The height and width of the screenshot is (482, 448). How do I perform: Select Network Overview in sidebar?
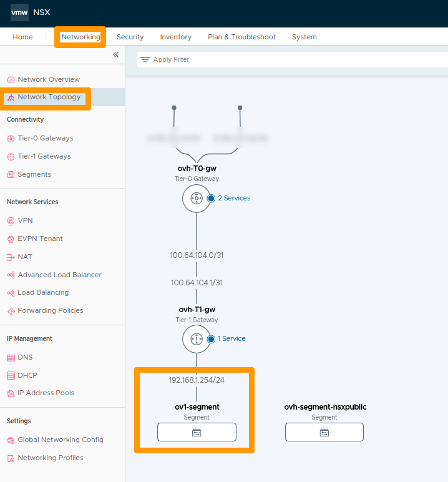coord(49,79)
